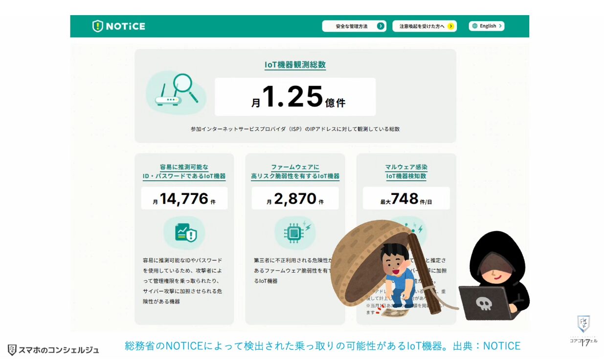This screenshot has height=364, width=610.
Task: Click the IoT機器観測総数 heading
Action: coord(295,65)
